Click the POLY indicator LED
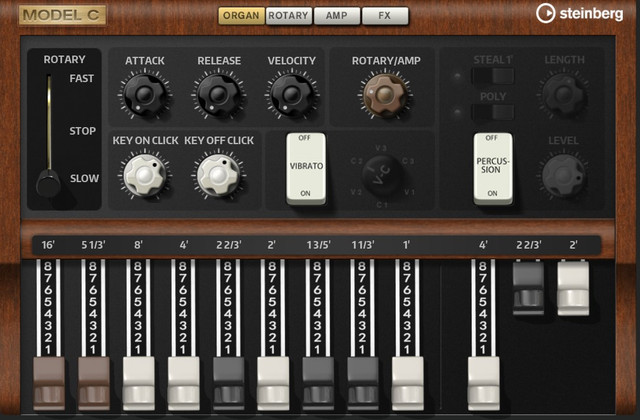Screen dimensions: 640x420 tap(458, 112)
